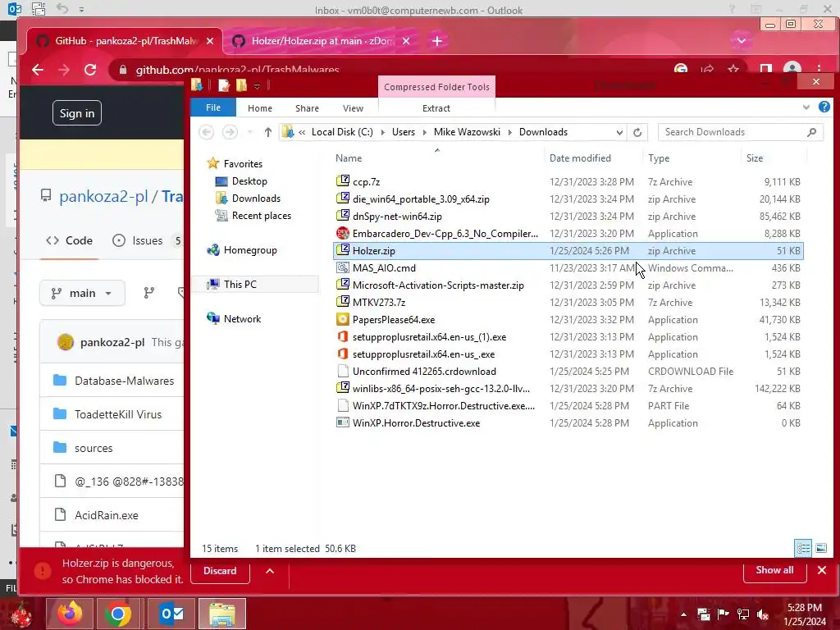This screenshot has height=630, width=840.
Task: Open File Explorer from the taskbar
Action: tap(221, 614)
